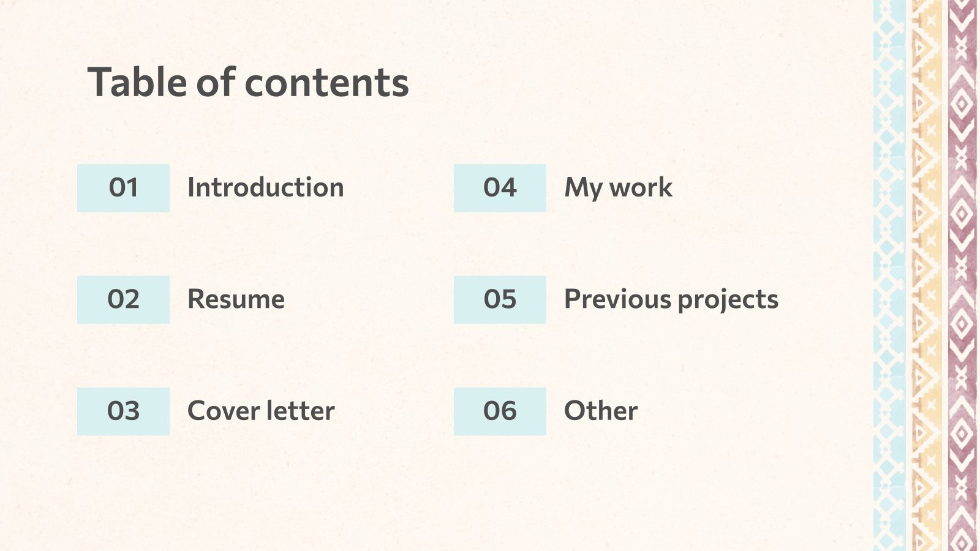Open the Other section entry
This screenshot has height=551, width=980.
pyautogui.click(x=600, y=411)
